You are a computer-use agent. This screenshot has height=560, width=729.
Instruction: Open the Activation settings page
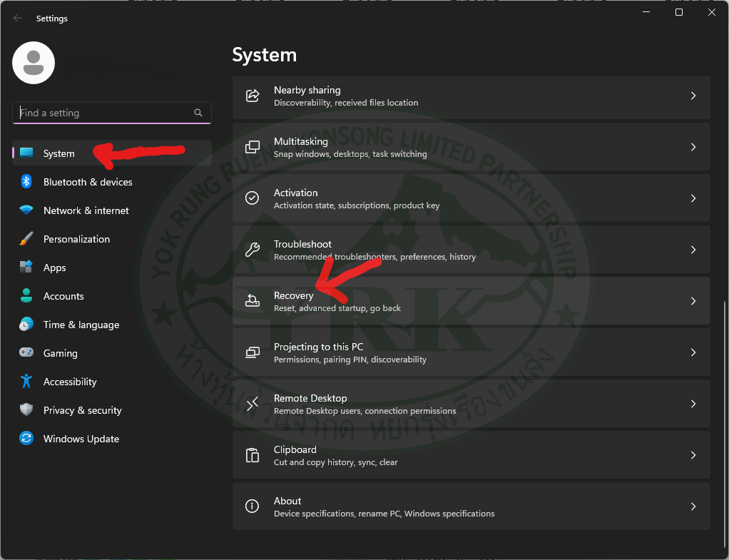point(471,198)
